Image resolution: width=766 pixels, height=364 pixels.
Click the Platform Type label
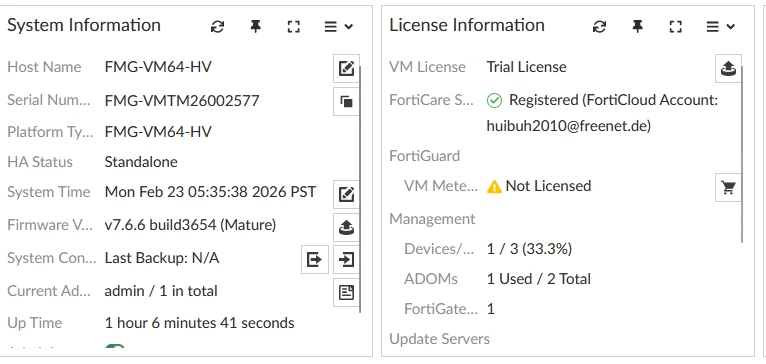[x=50, y=132]
